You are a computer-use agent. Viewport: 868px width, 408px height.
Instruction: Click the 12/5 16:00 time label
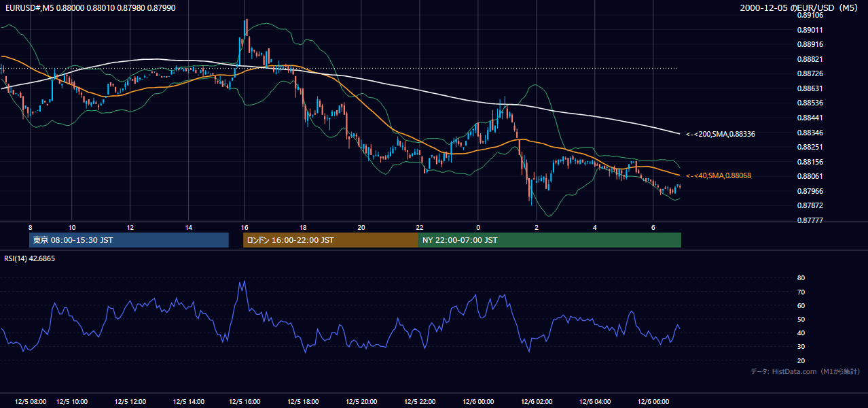point(245,402)
